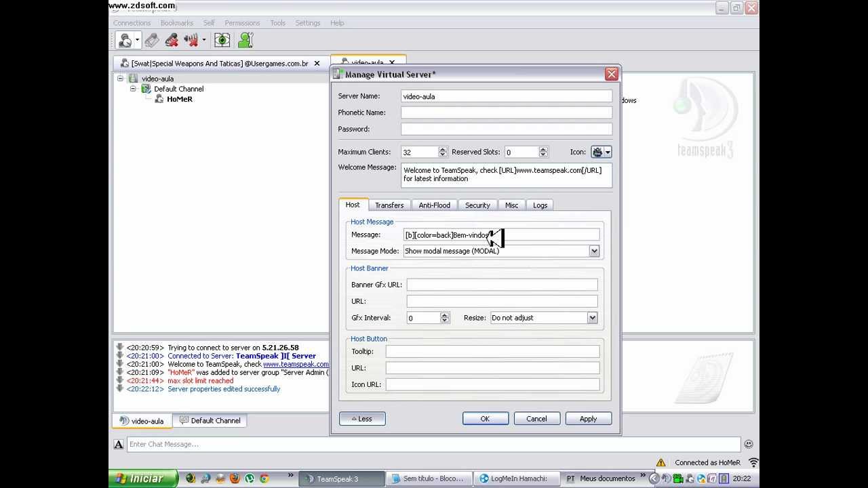Image resolution: width=868 pixels, height=488 pixels.
Task: Close the Swat Usergames.com.br server tab
Action: (317, 63)
